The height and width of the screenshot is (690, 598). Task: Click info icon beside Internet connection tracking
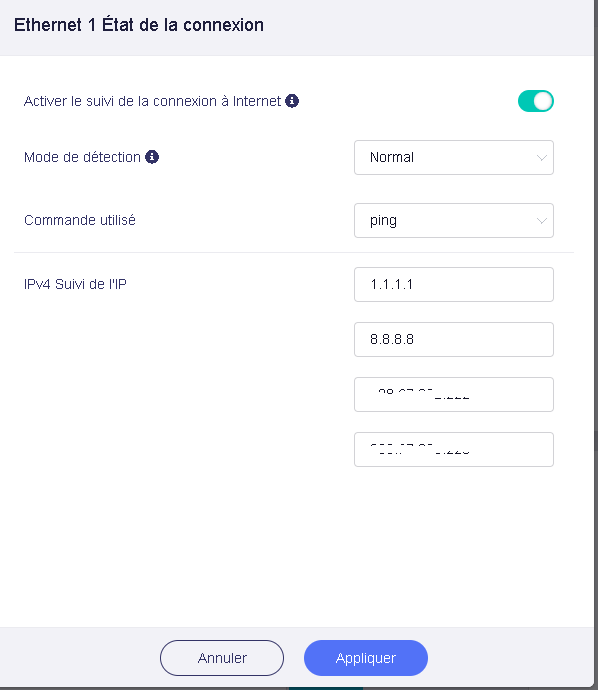(292, 101)
